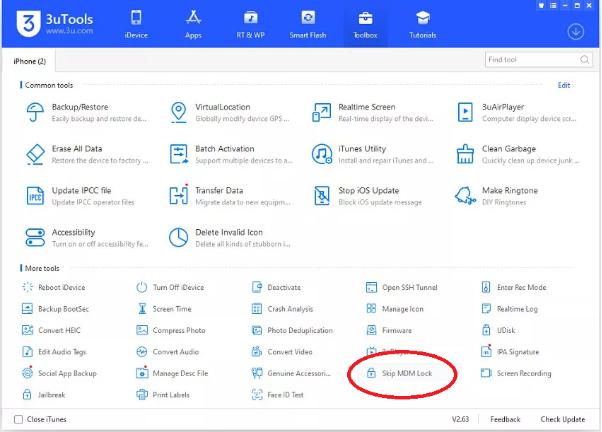Screen dimensions: 602x432
Task: Click Edit for Common tools
Action: (564, 85)
